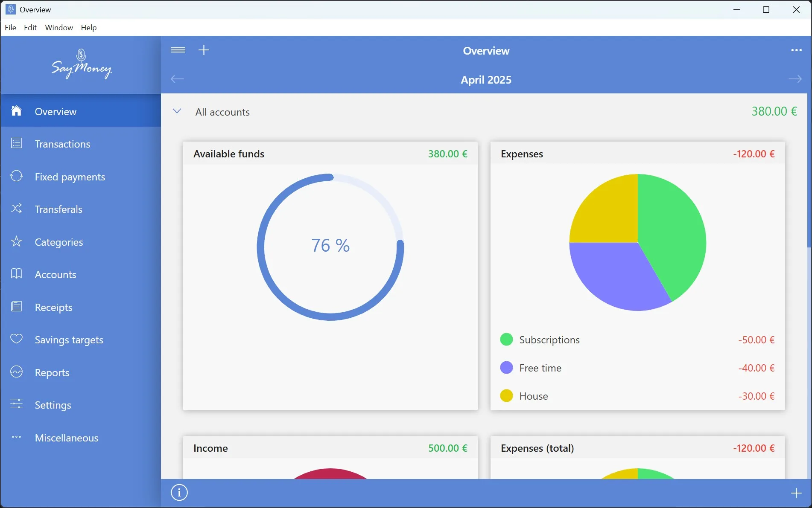Viewport: 812px width, 508px height.
Task: Go to previous month with left arrow
Action: 177,79
